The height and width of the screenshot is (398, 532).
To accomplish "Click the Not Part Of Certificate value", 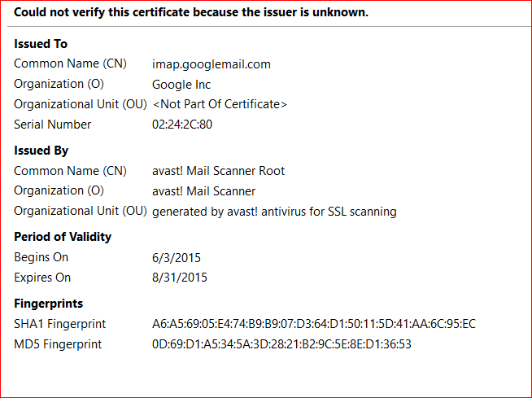I will tap(220, 104).
